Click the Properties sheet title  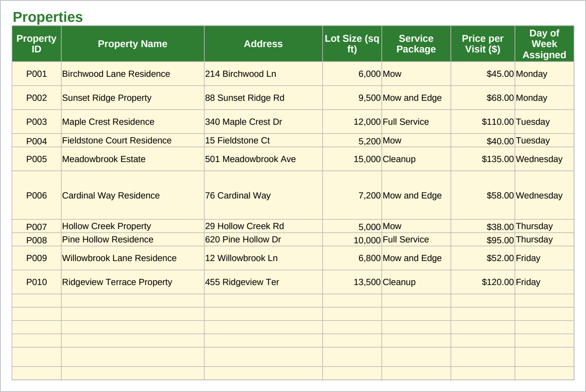pyautogui.click(x=48, y=17)
